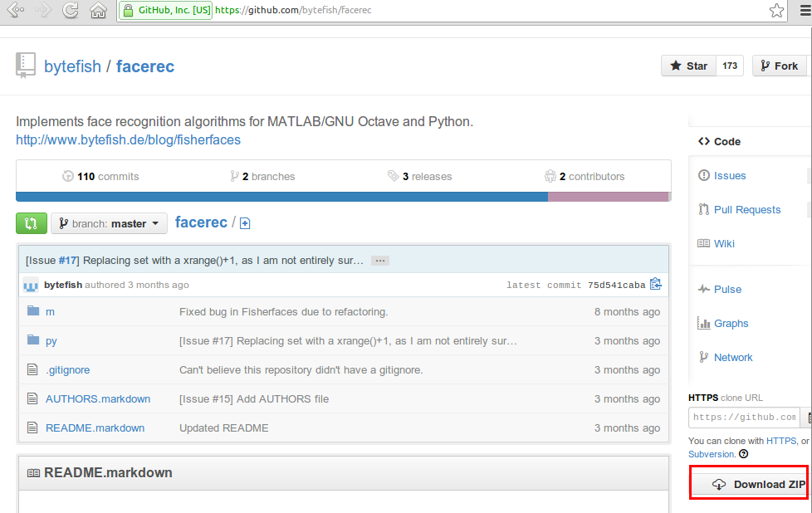812x513 pixels.
Task: Bookmark page with the star icon
Action: tap(776, 10)
